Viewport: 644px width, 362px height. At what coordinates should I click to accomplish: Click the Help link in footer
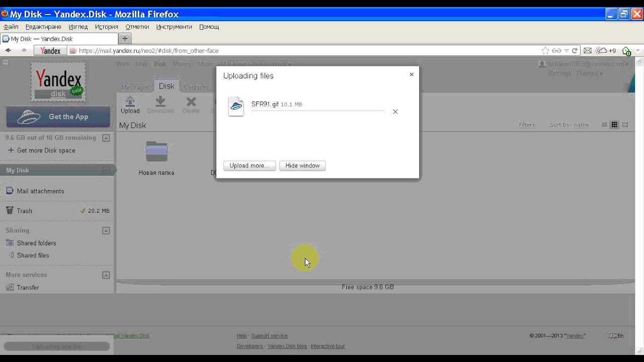[242, 336]
